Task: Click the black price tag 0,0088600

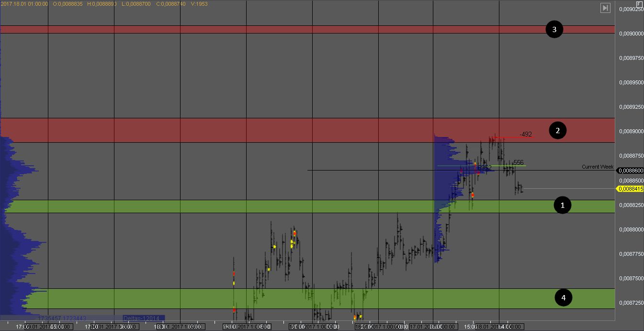Action: click(630, 171)
